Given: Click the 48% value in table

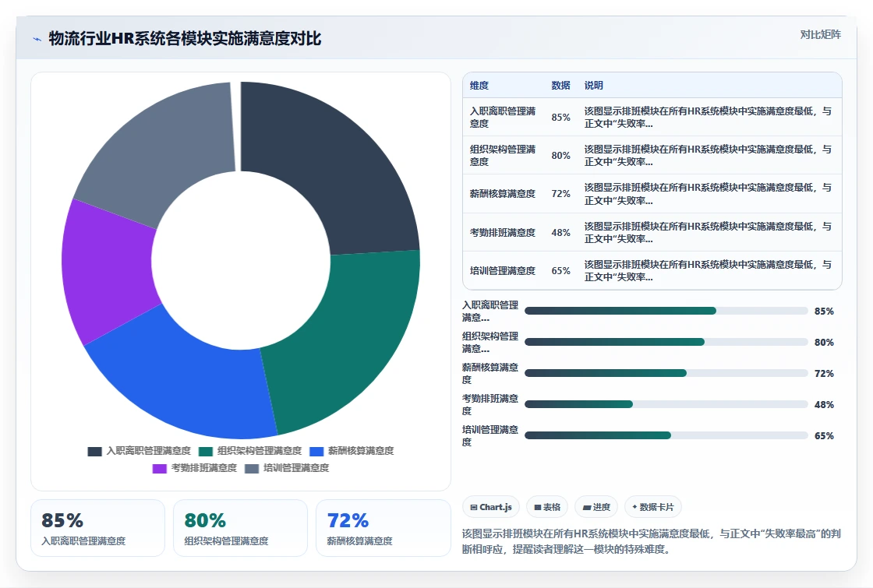Looking at the screenshot, I should [x=560, y=233].
